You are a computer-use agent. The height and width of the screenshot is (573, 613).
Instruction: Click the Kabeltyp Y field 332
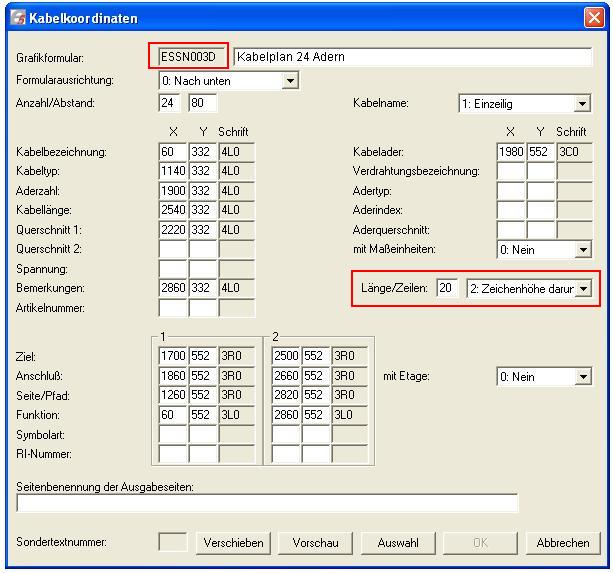coord(203,171)
